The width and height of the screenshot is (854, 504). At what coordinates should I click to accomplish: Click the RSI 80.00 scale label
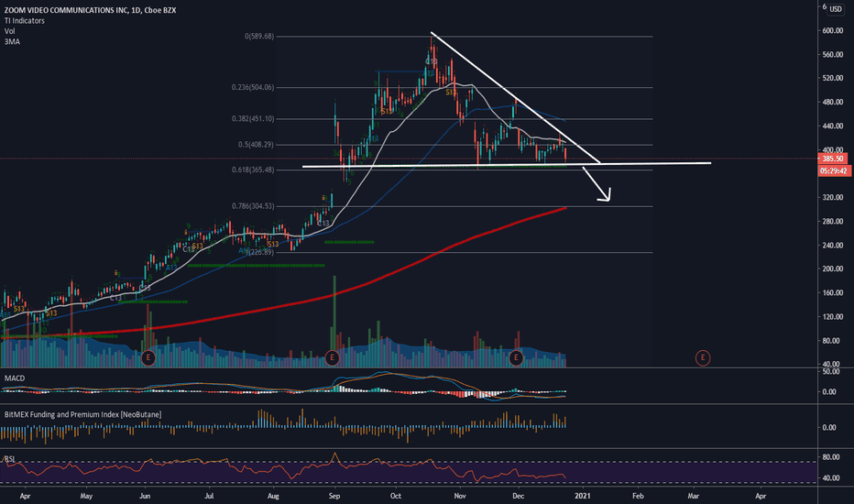[x=830, y=457]
